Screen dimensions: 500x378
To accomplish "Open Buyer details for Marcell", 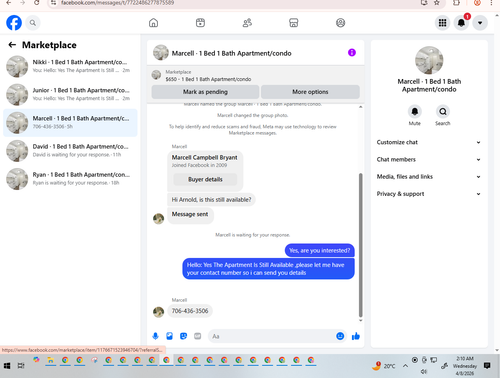I will (x=205, y=179).
